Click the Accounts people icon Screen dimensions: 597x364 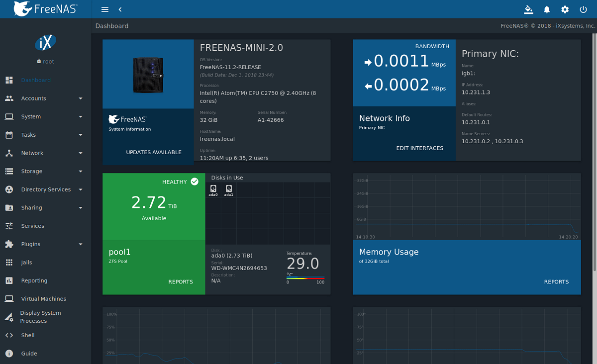9,98
